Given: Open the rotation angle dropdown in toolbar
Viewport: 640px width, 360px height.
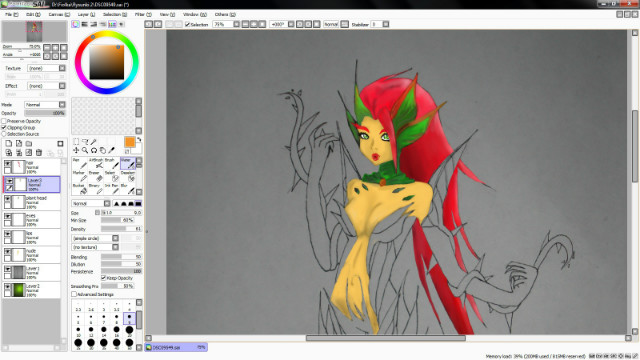Looking at the screenshot, I should [291, 24].
